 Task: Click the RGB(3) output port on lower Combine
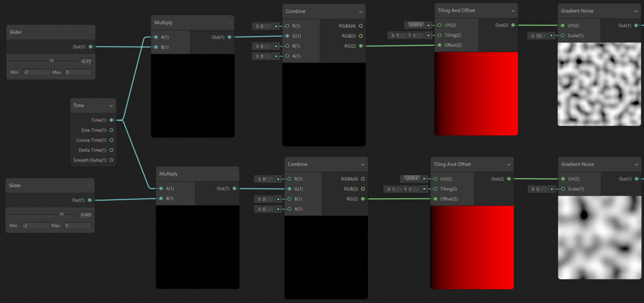[x=363, y=189]
